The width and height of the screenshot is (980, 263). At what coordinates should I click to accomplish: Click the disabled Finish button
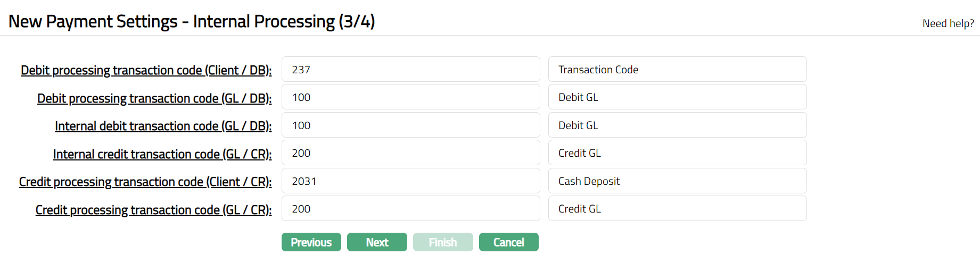[x=443, y=242]
